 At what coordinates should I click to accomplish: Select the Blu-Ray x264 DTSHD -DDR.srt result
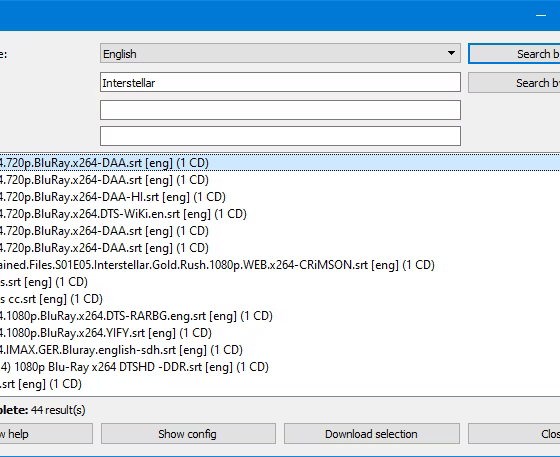(x=280, y=367)
